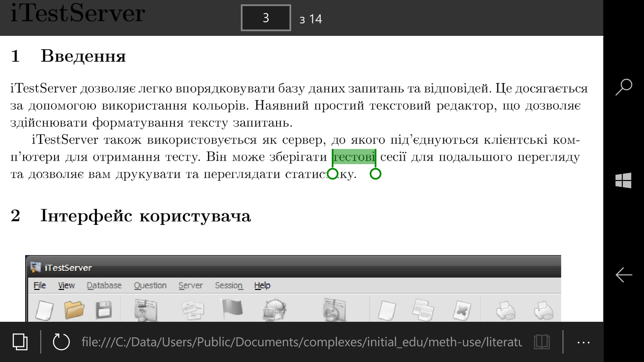The height and width of the screenshot is (362, 644).
Task: Open the browser tabs view icon
Action: 20,342
